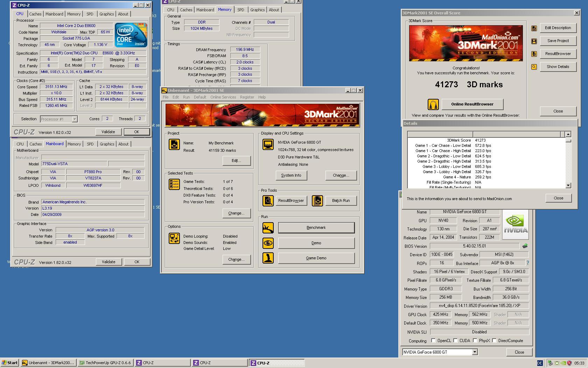Open the Online Services menu

223,97
